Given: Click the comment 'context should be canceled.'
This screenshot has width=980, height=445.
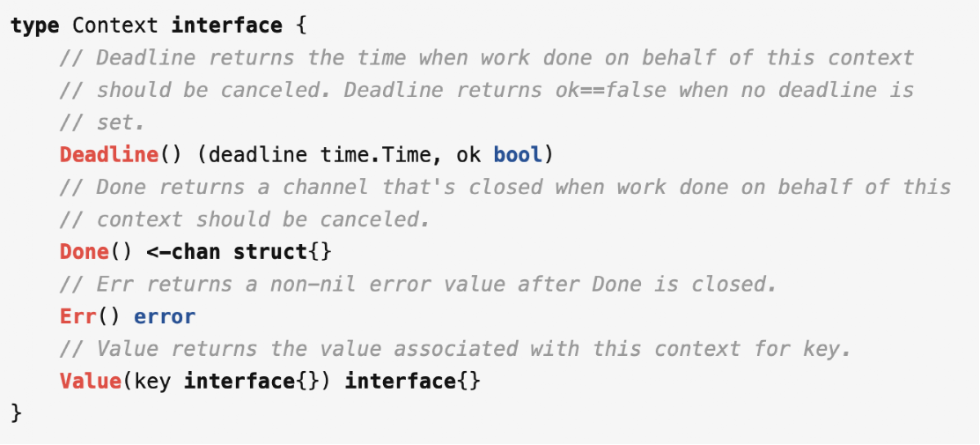Looking at the screenshot, I should tap(246, 219).
